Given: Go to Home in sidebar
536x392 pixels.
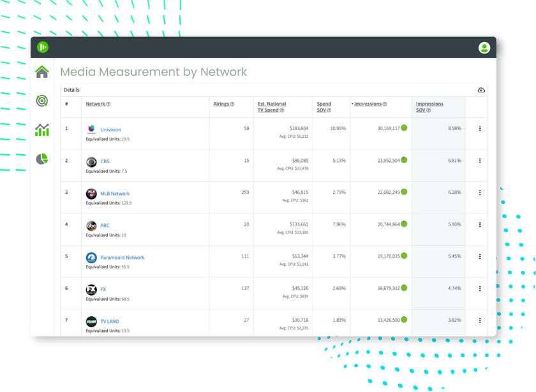Looking at the screenshot, I should [x=42, y=72].
